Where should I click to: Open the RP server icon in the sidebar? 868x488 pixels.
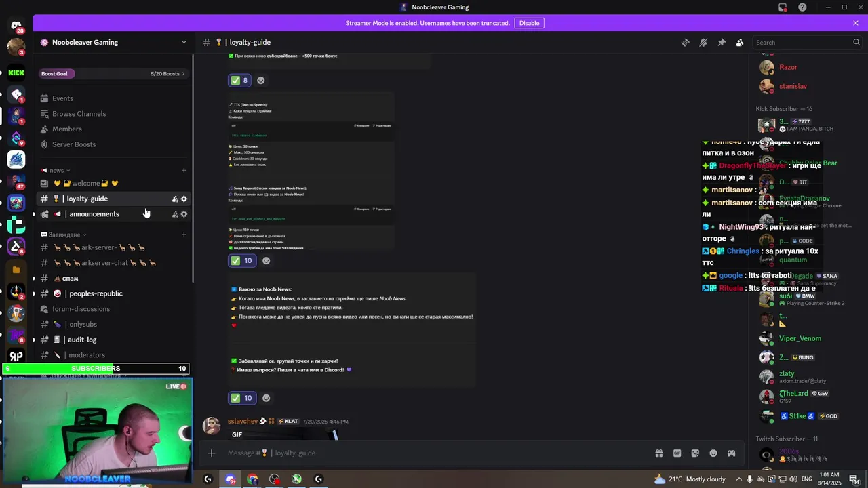(16, 357)
